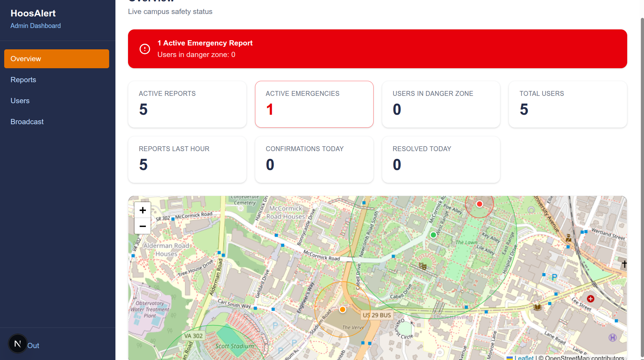Viewport: 644px width, 360px height.
Task: Select the green report marker near The Lawn
Action: [433, 235]
